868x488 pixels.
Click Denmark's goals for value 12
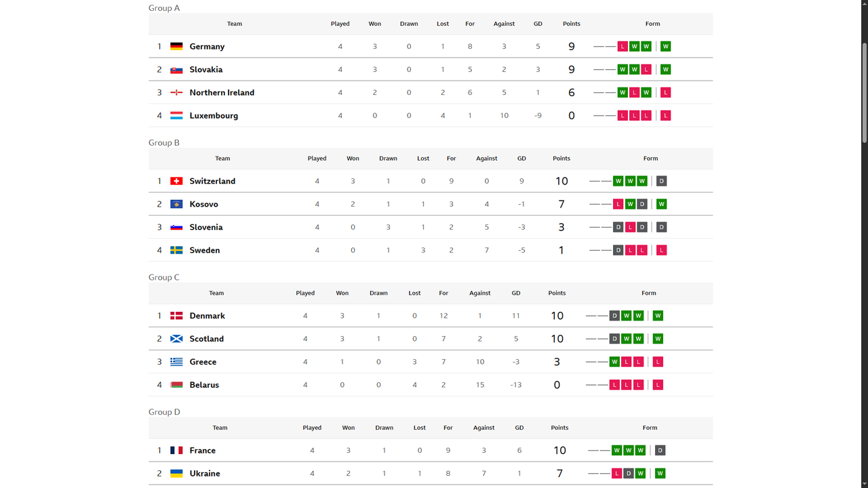click(443, 316)
